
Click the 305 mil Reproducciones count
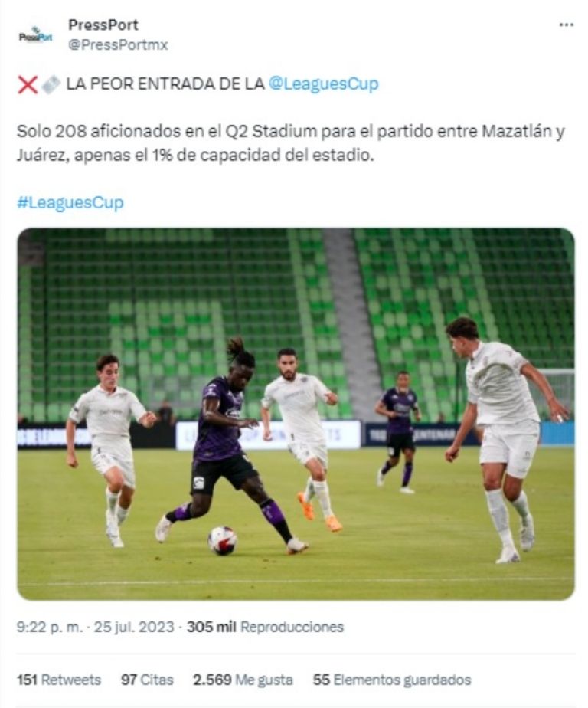coord(266,628)
